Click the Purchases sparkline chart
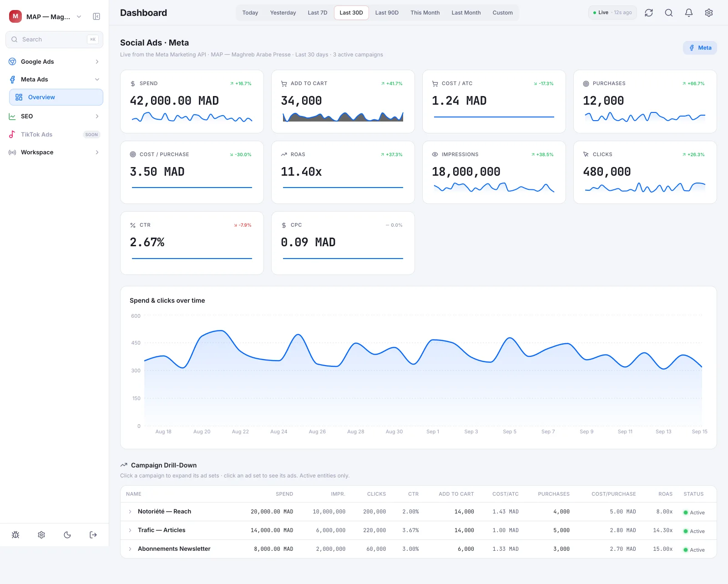Screen dimensions: 728x584 pos(645,117)
